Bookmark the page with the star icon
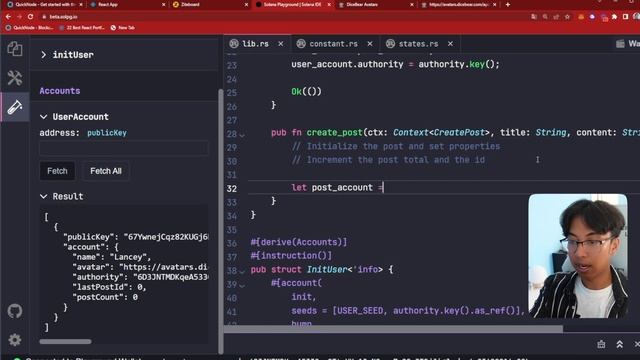Viewport: 640px width, 360px height. pyautogui.click(x=567, y=17)
